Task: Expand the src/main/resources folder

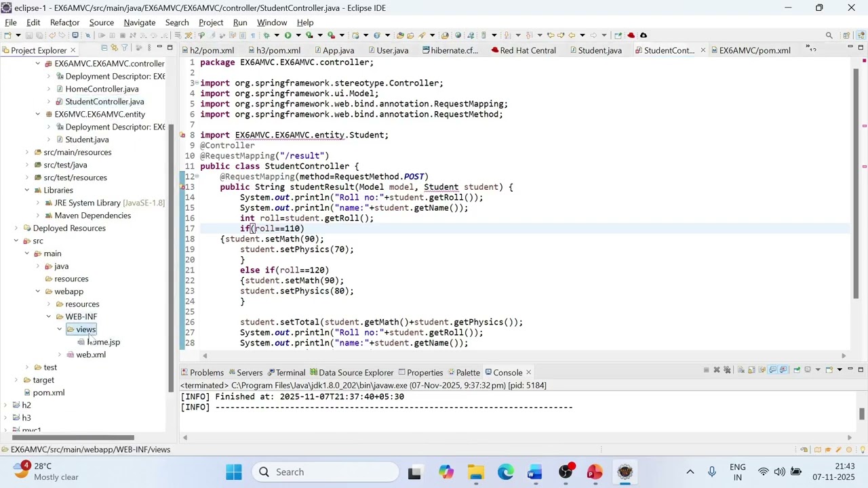Action: click(x=27, y=152)
